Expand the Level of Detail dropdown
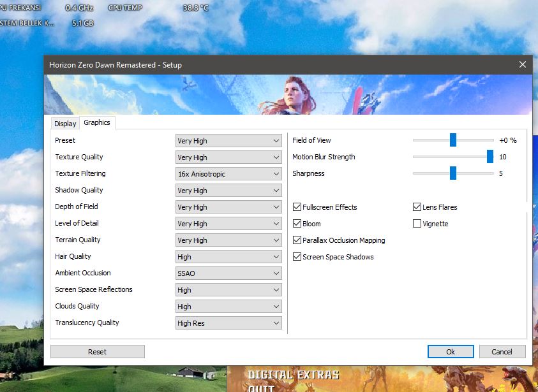Viewport: 538px width, 392px height. tap(228, 224)
